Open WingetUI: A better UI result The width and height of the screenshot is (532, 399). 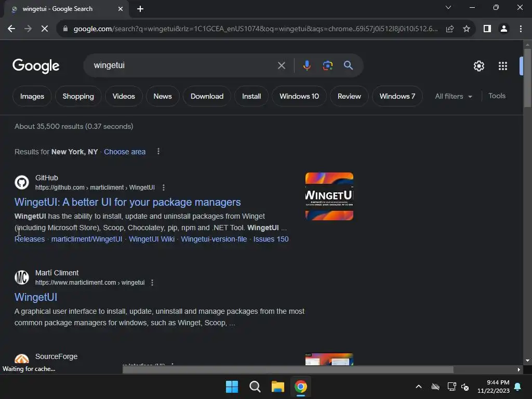tap(128, 202)
